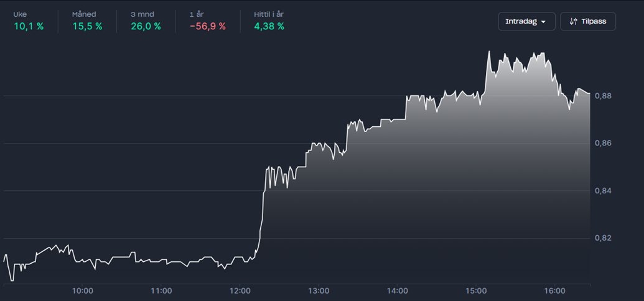Click the Tilpass customize button
644x301 pixels.
pos(588,21)
